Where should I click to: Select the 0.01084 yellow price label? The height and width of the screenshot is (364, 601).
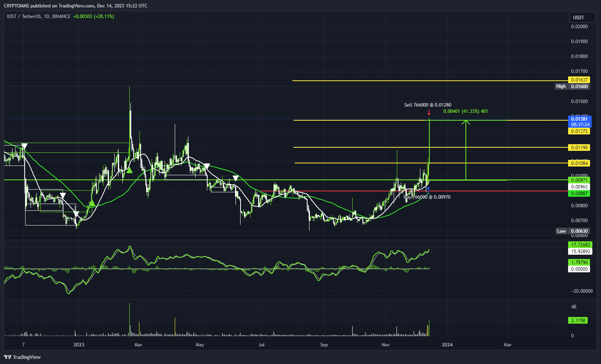(579, 163)
